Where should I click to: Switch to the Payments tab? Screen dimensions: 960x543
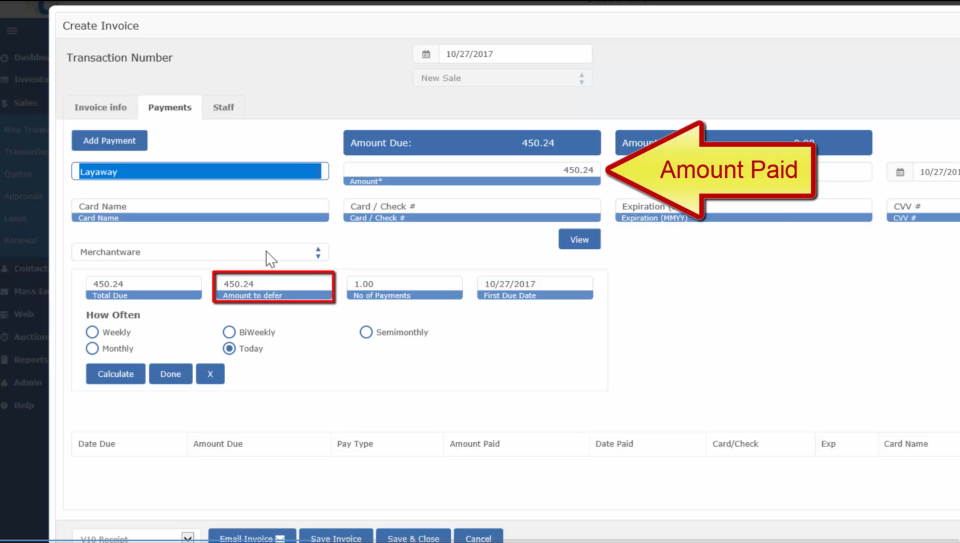170,107
